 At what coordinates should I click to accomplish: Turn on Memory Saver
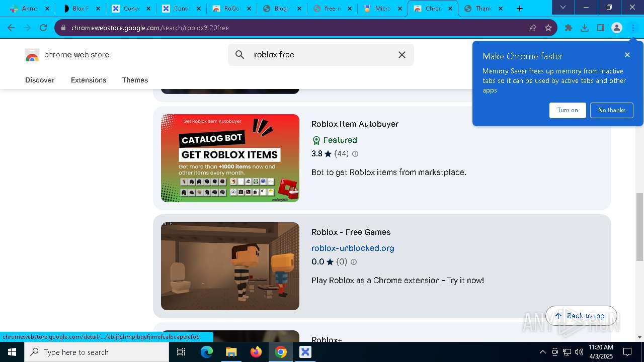point(568,110)
